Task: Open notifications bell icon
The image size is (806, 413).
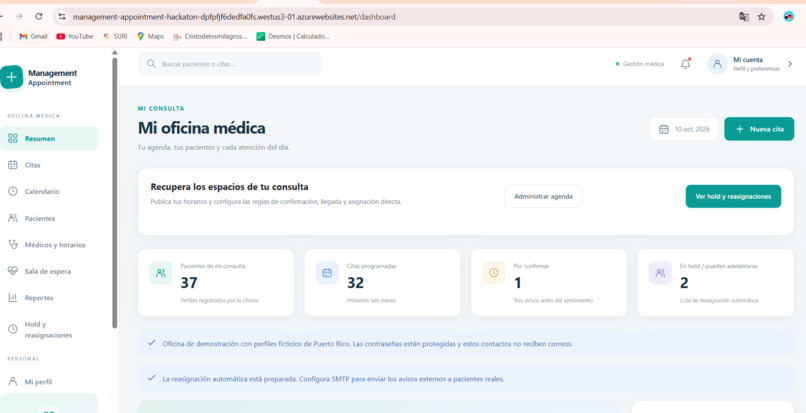Action: (x=685, y=64)
